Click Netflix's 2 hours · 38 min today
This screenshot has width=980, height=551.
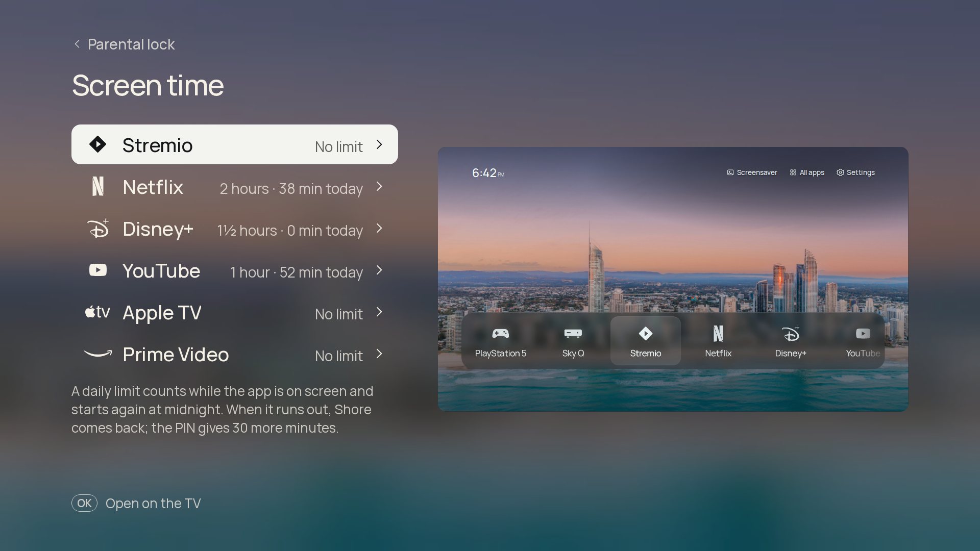pyautogui.click(x=291, y=189)
